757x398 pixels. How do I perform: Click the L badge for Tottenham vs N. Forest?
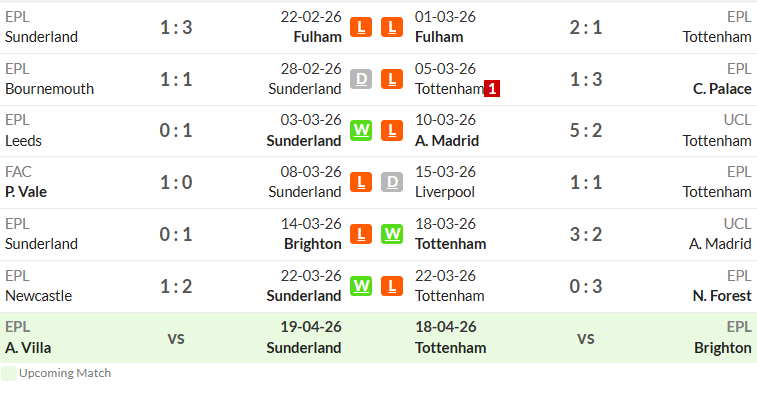[392, 286]
